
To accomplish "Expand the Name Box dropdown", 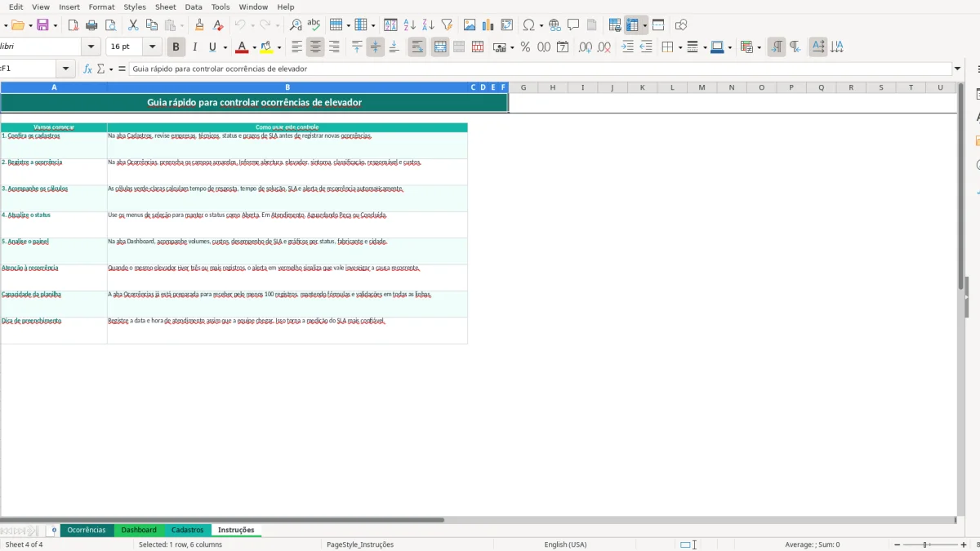I will pyautogui.click(x=66, y=69).
